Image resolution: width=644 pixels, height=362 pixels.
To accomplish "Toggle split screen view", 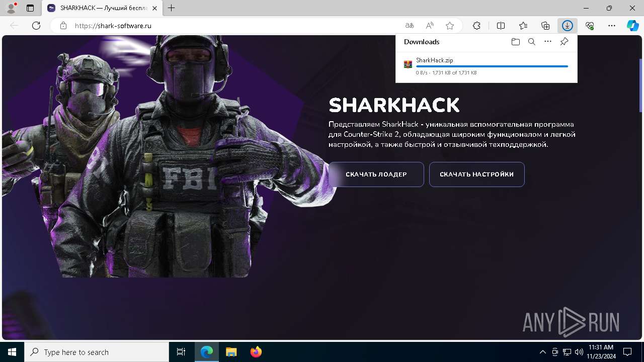I will pyautogui.click(x=501, y=26).
